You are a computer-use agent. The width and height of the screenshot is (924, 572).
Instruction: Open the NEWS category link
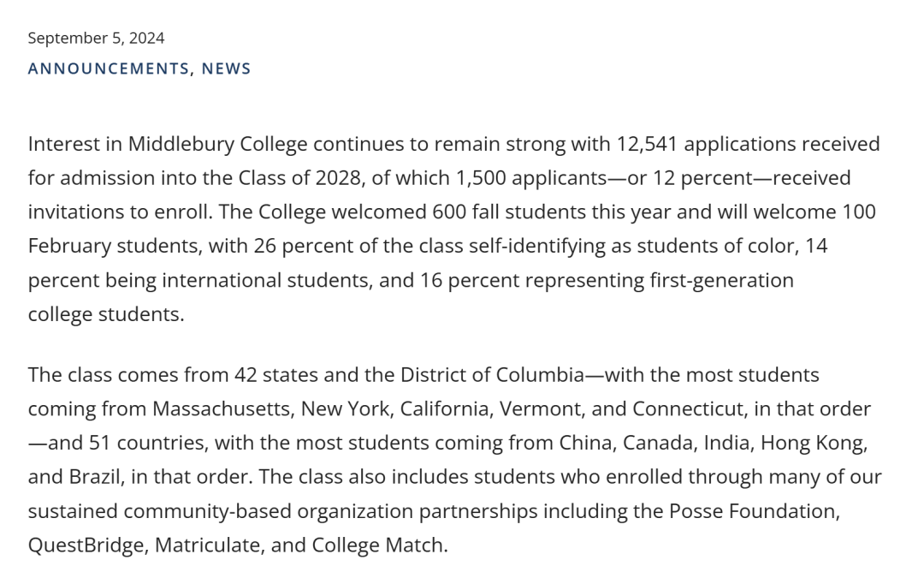226,69
